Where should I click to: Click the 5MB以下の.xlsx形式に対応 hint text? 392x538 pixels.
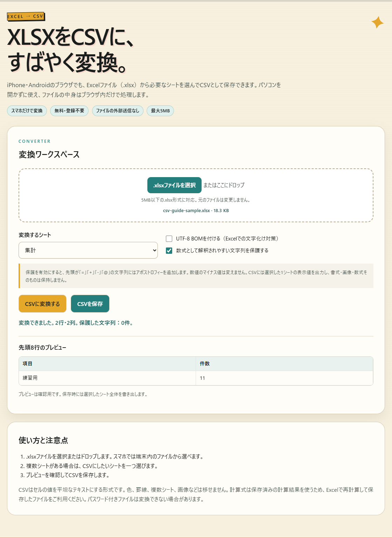(x=196, y=200)
